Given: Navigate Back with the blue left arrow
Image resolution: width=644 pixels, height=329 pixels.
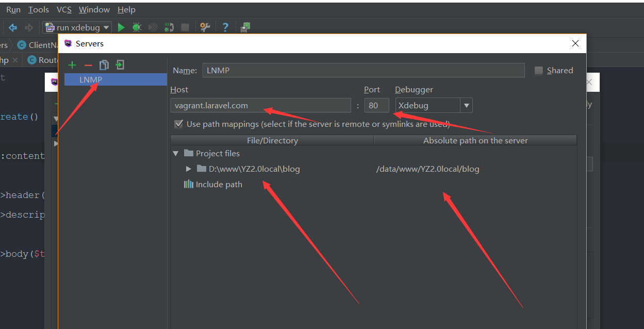Looking at the screenshot, I should 13,27.
